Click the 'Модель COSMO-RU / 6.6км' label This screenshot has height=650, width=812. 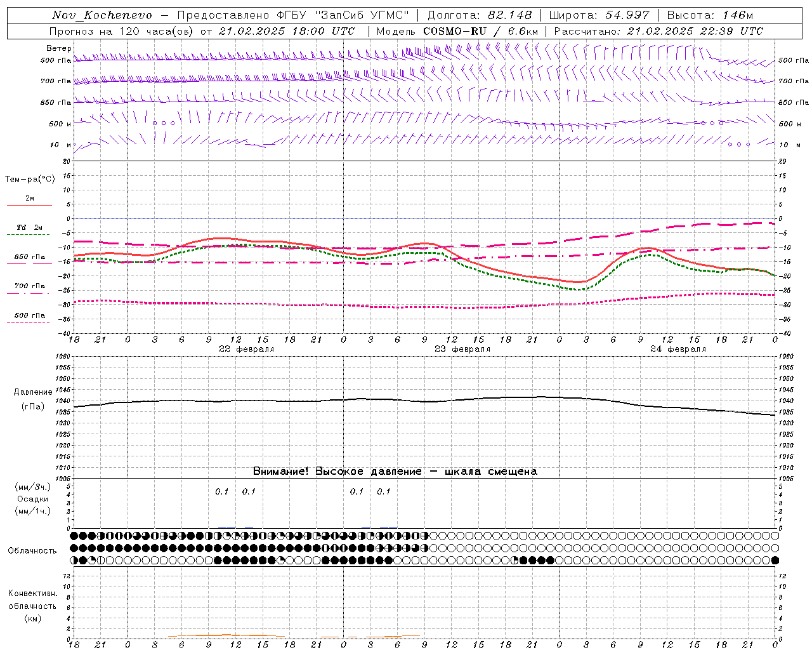[457, 31]
